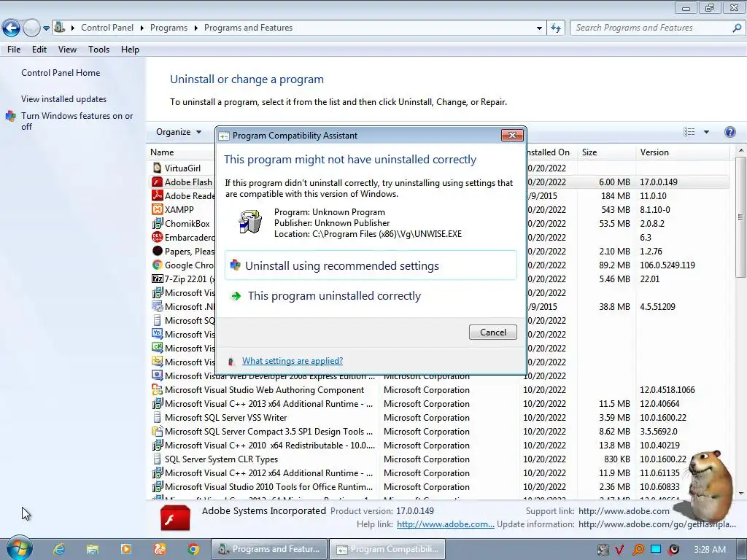
Task: Select the 10.0.1600.22 version of VSS Writer
Action: 662,417
